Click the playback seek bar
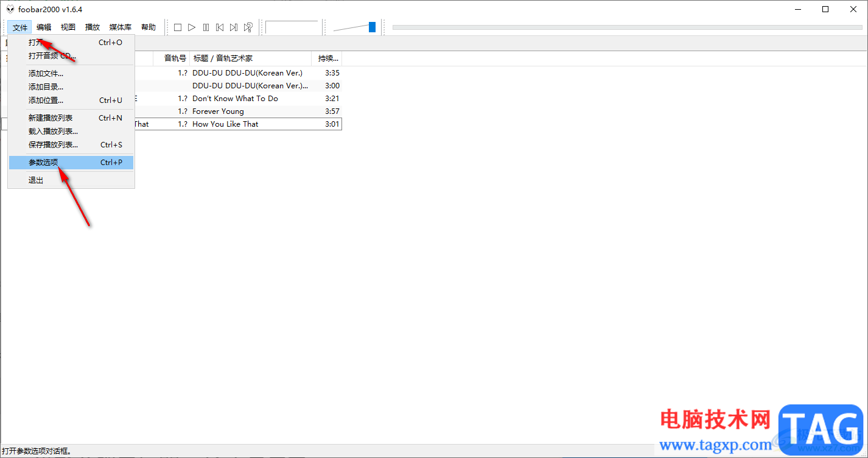The width and height of the screenshot is (868, 458). coord(627,27)
